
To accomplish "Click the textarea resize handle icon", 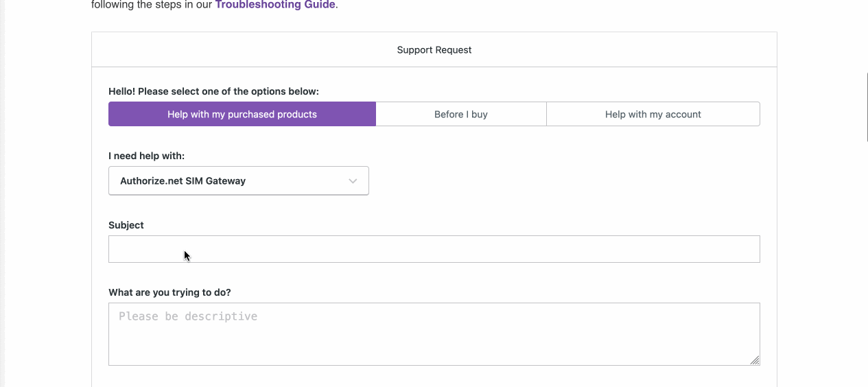I will [755, 360].
